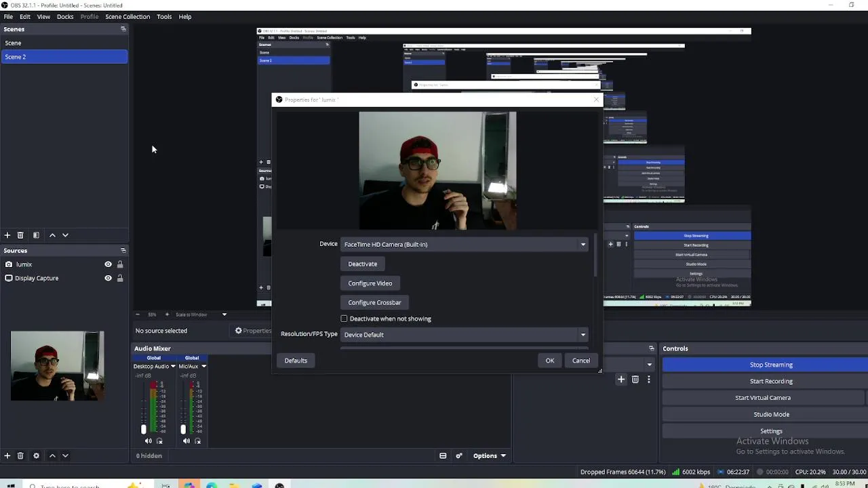Mute the Desktop Audio speaker icon

tap(148, 441)
